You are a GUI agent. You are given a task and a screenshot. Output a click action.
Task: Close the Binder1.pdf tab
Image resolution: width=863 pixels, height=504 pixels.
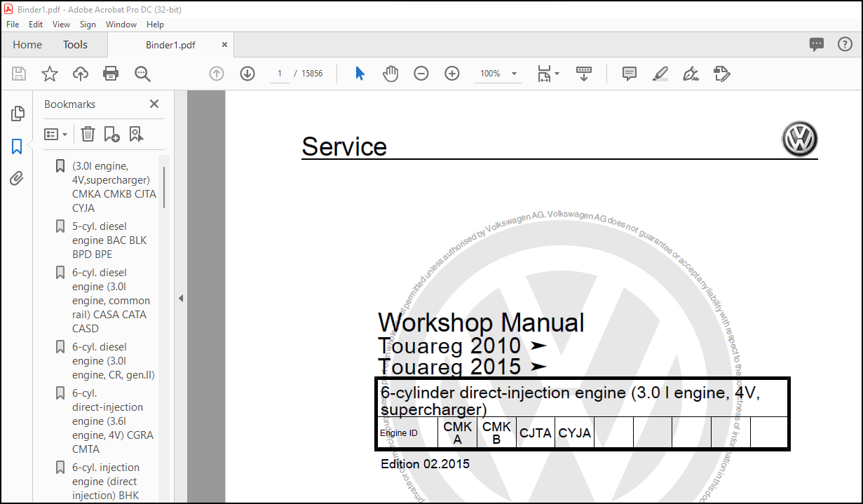tap(224, 44)
